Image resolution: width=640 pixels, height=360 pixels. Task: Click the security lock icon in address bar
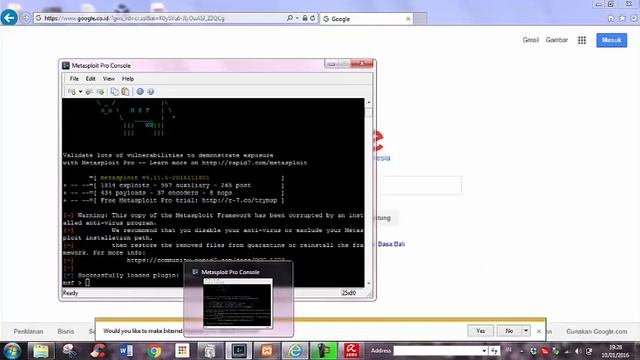305,18
